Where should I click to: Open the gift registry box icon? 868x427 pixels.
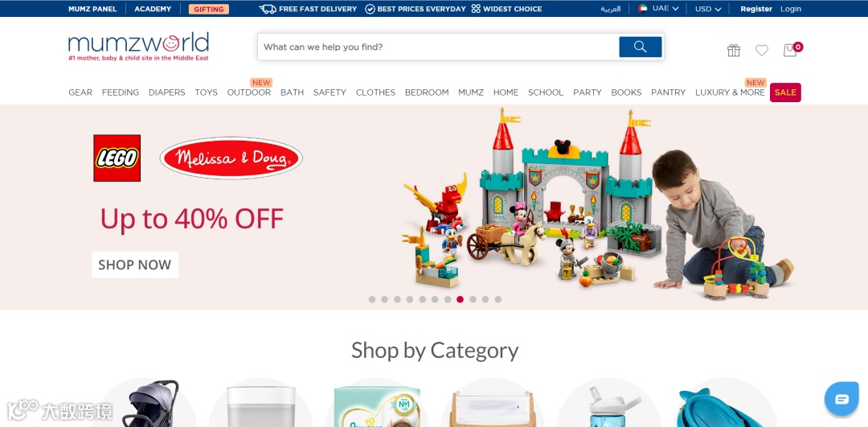734,51
